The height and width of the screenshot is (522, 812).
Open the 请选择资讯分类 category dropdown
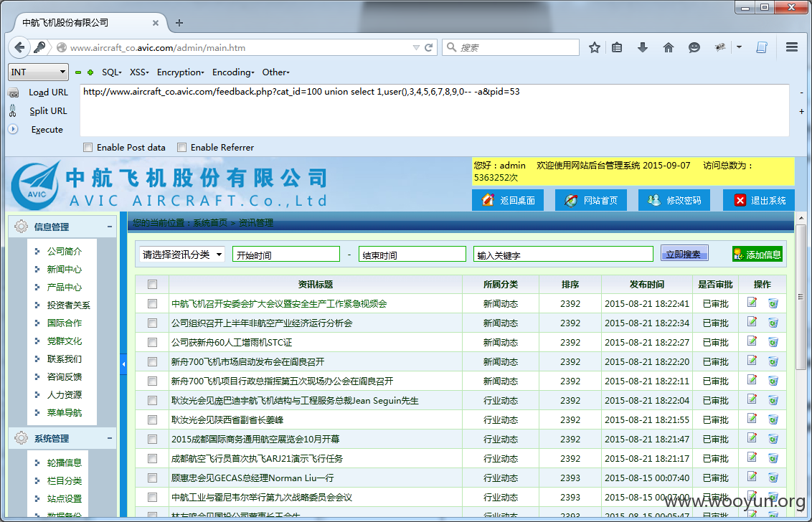[x=181, y=255]
